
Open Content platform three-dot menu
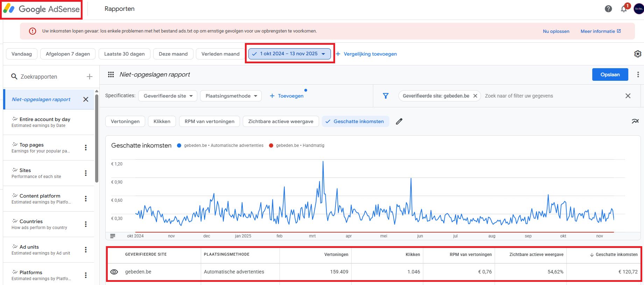86,199
